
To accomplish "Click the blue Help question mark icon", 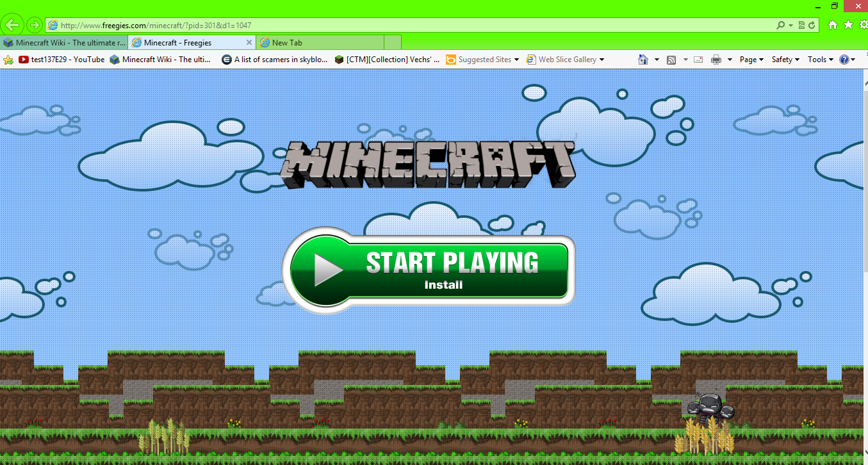I will pos(844,60).
